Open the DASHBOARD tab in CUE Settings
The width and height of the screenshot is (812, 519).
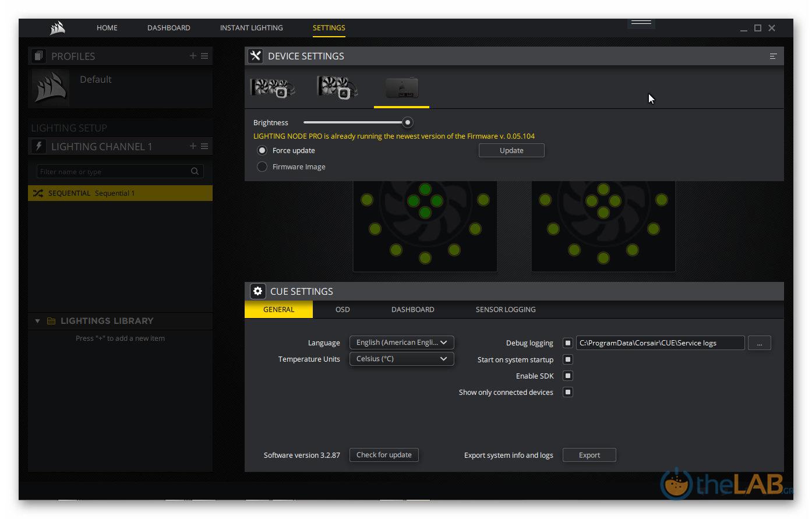coord(413,309)
